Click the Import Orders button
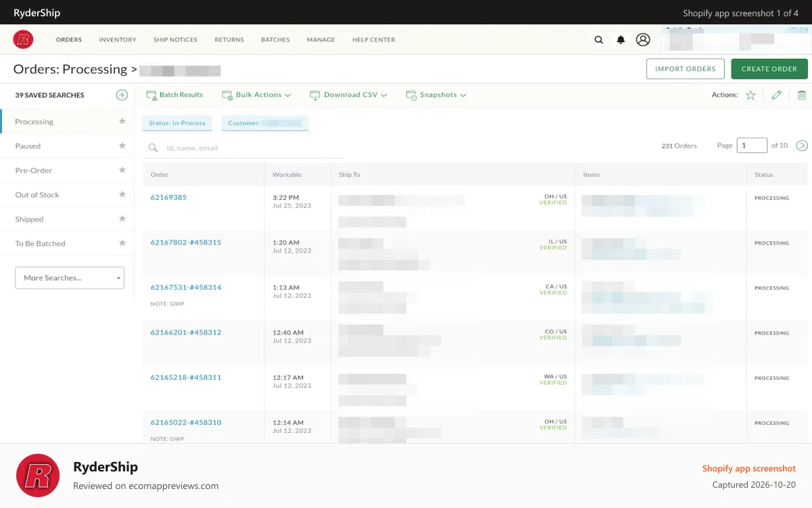 685,69
